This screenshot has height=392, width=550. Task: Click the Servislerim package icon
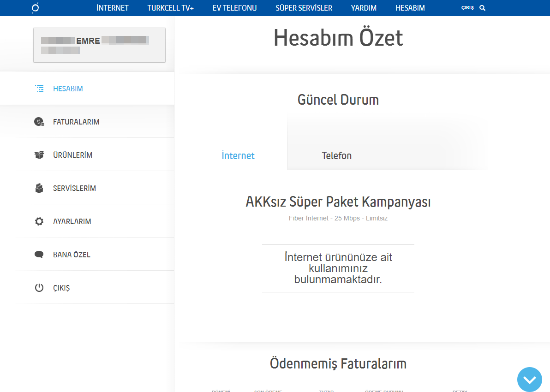(x=39, y=188)
